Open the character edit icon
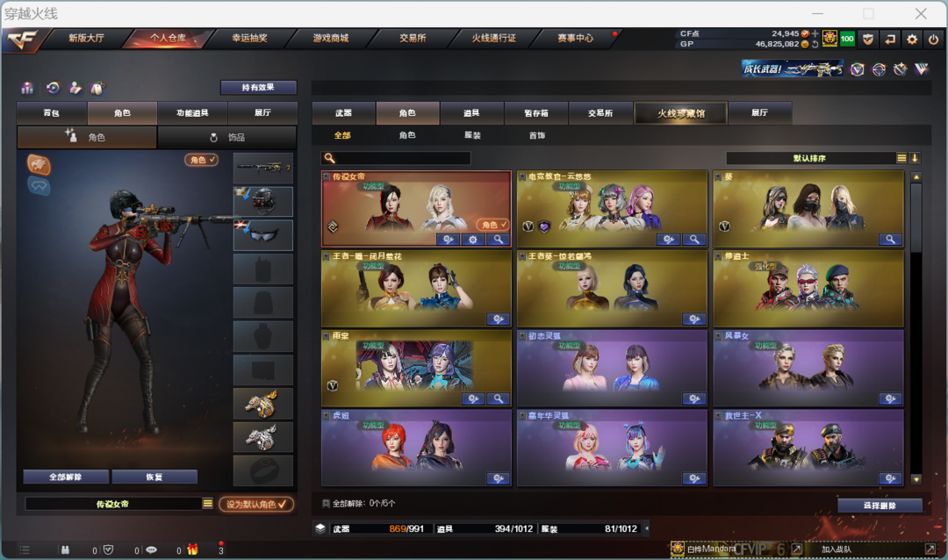 tap(75, 89)
